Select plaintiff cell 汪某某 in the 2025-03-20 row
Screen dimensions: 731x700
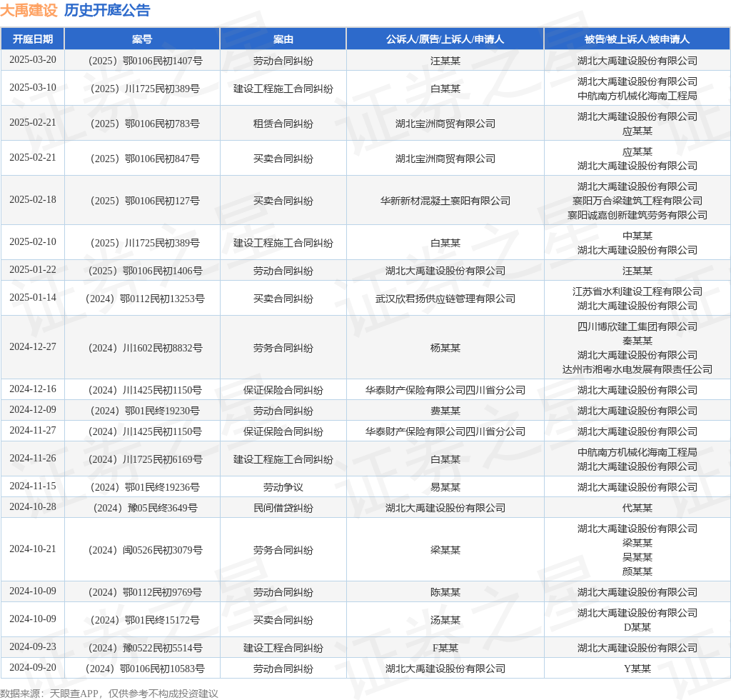point(445,61)
